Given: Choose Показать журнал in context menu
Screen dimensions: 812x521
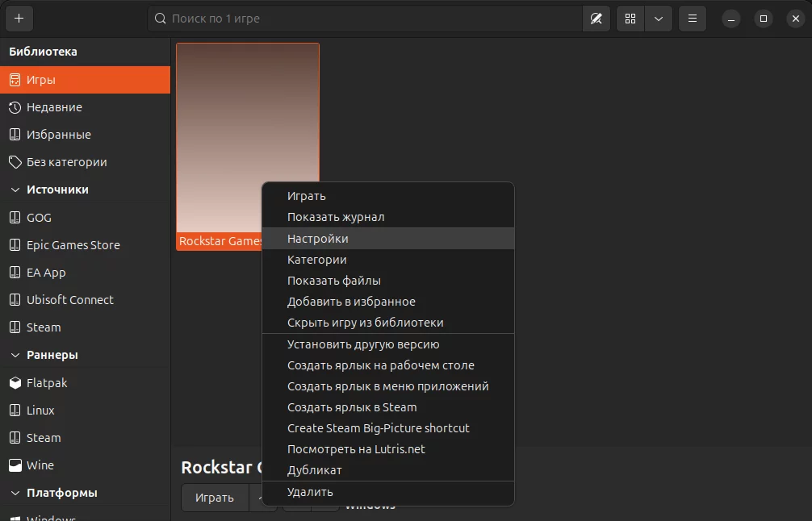Looking at the screenshot, I should tap(388, 217).
